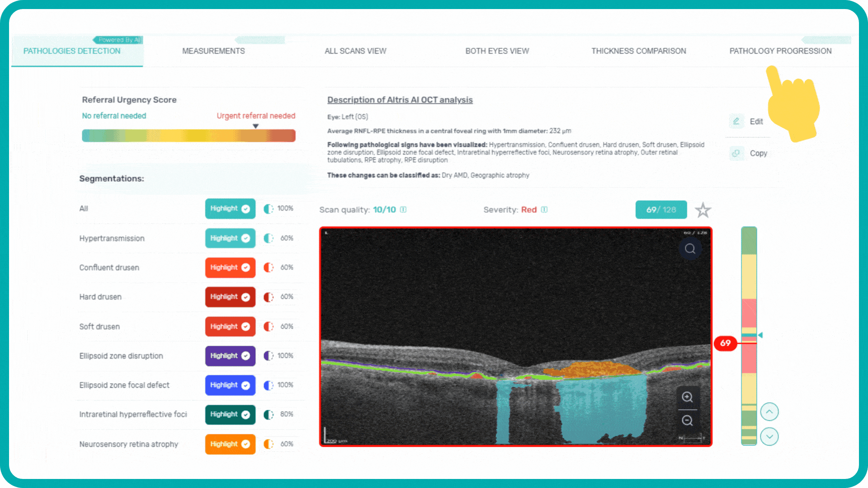Toggle Highlight for Hypertransmission
Viewport: 868px width, 488px height.
click(230, 238)
